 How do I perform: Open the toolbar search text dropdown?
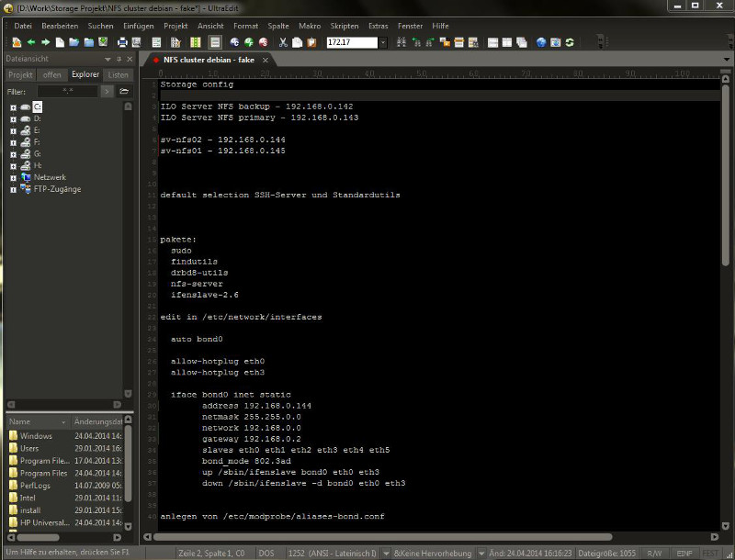click(383, 42)
